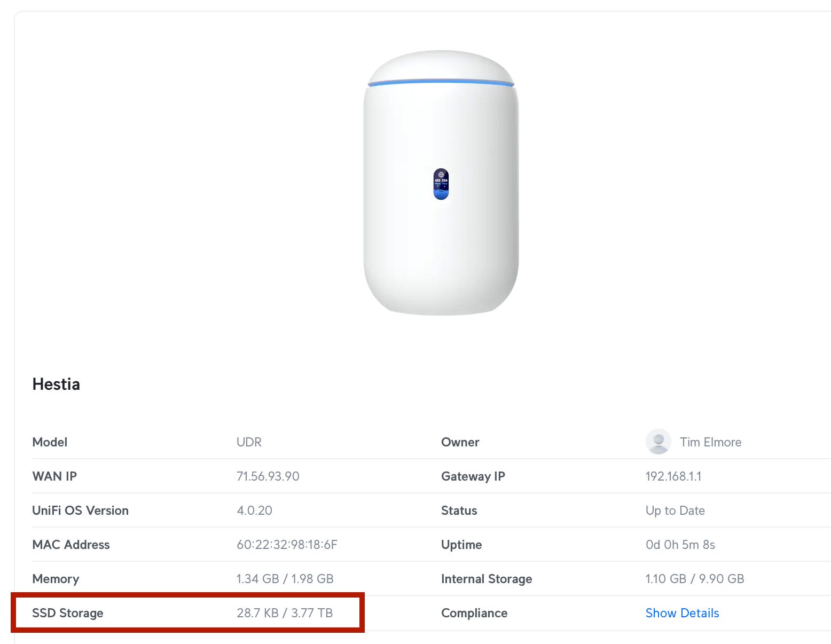Viewport: 831px width, 644px height.
Task: Select the Model label
Action: pos(49,442)
